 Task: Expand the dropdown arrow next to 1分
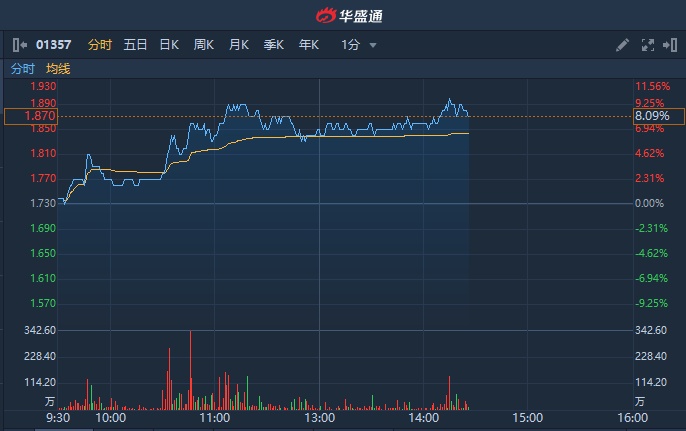pos(373,45)
